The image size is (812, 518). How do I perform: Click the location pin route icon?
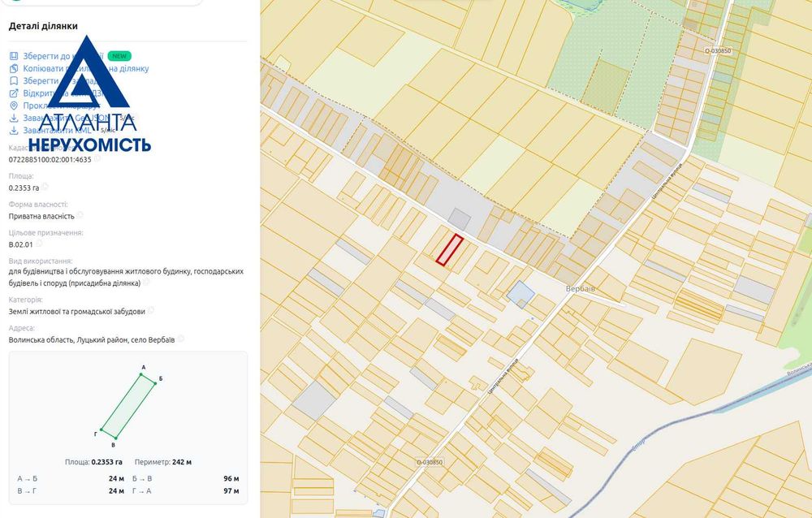[14, 106]
